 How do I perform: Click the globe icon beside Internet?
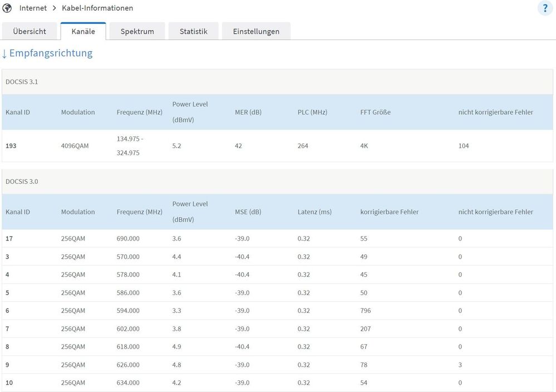pos(7,8)
